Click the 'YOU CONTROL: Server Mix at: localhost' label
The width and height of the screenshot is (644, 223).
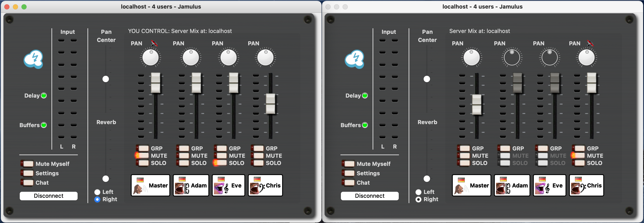[x=180, y=31]
